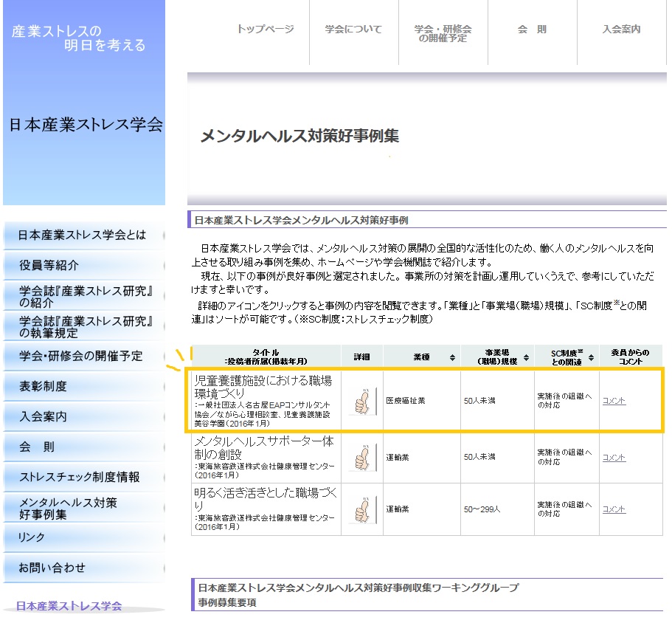Select 学会について in top navigation
672x623 pixels.
tap(353, 30)
